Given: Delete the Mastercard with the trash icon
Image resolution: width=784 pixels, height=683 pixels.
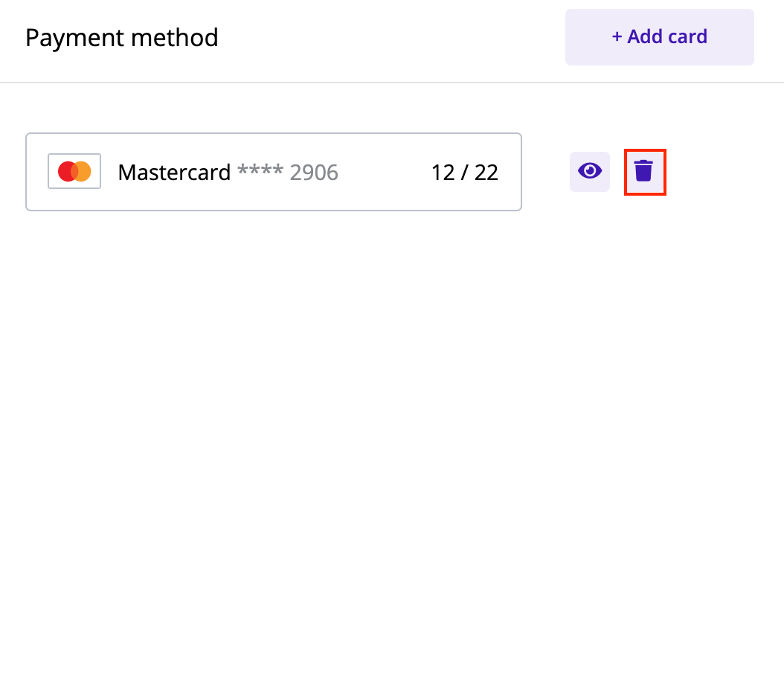Looking at the screenshot, I should tap(644, 172).
